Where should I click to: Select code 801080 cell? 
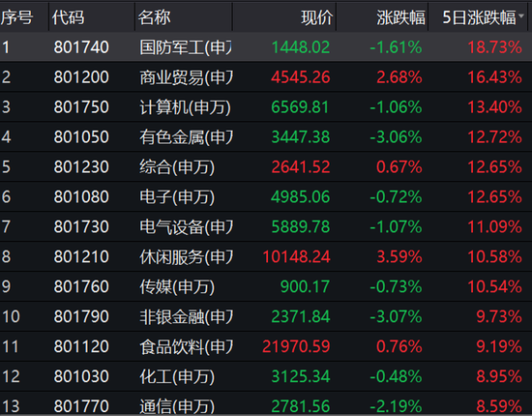coord(81,196)
